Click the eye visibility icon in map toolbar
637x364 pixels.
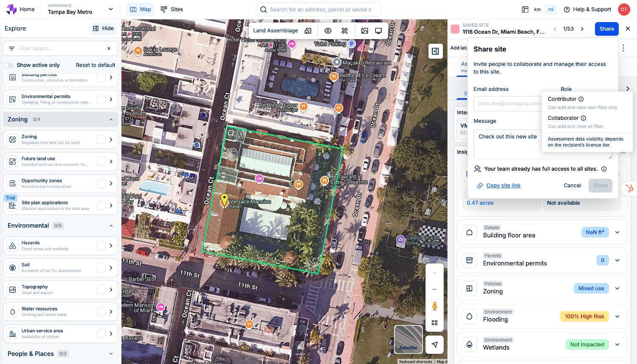point(328,31)
